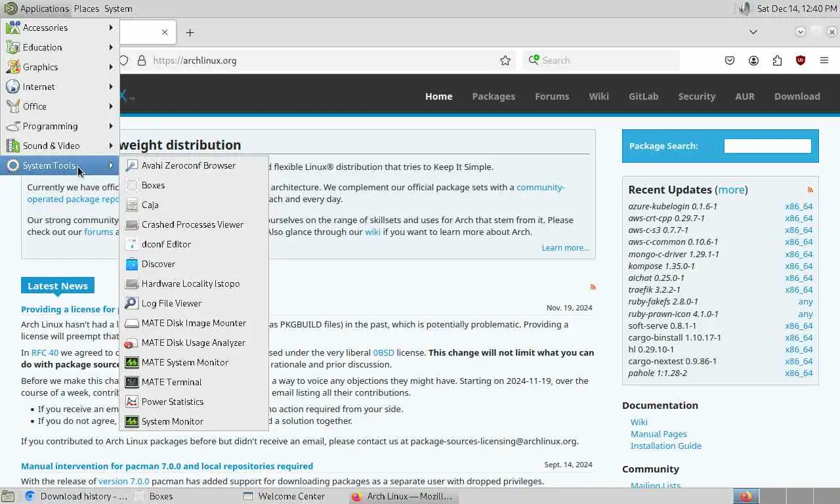Launch Boxes from the System Tools submenu

pyautogui.click(x=194, y=185)
